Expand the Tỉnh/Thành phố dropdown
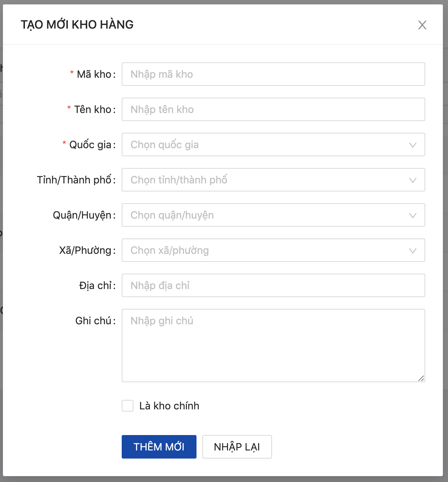Viewport: 448px width, 482px height. [x=268, y=180]
